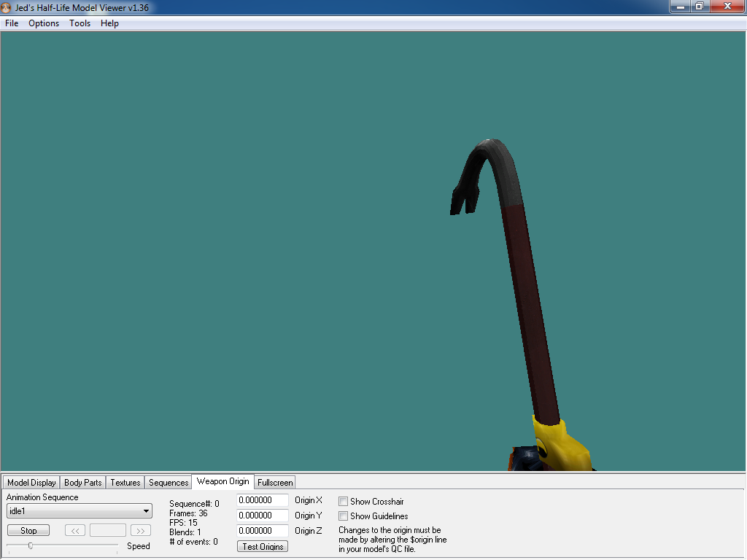Click the 'Frames: 36' text
747x560 pixels.
tap(188, 513)
